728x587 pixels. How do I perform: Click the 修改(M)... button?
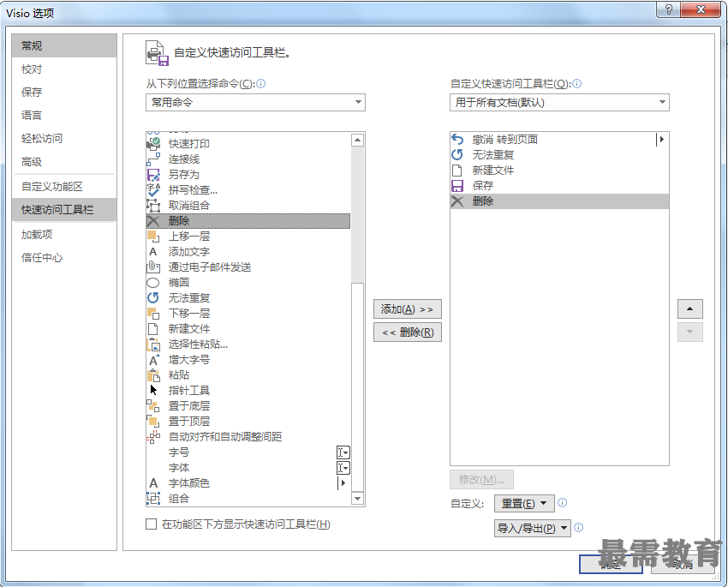481,480
